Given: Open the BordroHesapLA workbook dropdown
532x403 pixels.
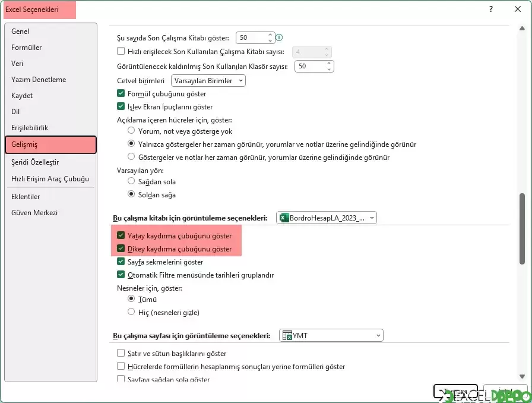Looking at the screenshot, I should coord(327,218).
